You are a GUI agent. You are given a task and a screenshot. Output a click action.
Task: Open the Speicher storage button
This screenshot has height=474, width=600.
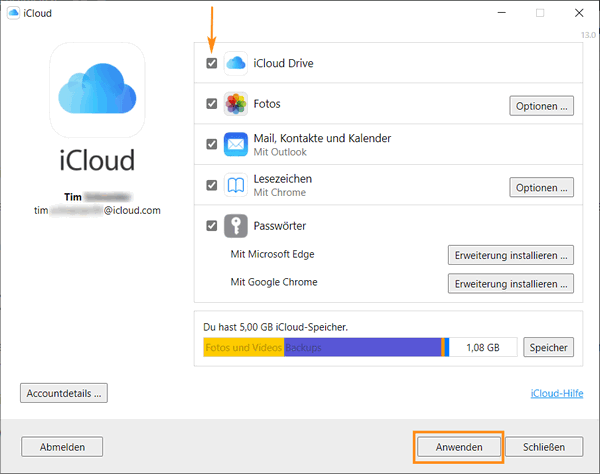tap(548, 347)
